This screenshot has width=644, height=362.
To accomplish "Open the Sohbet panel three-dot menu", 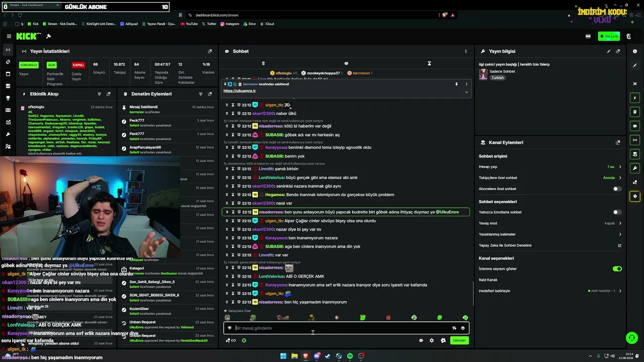I will coord(466,51).
